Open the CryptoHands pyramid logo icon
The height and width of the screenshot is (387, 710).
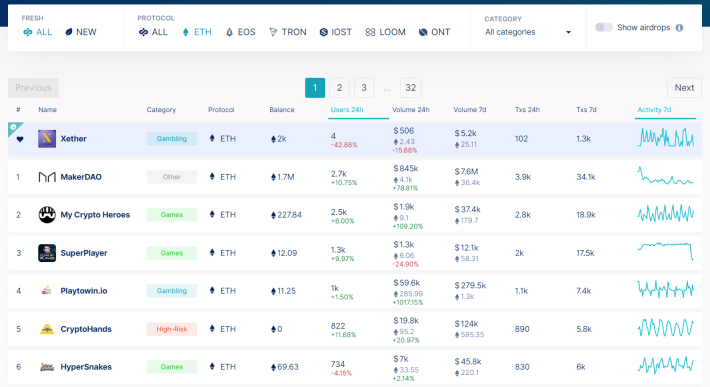(x=47, y=329)
